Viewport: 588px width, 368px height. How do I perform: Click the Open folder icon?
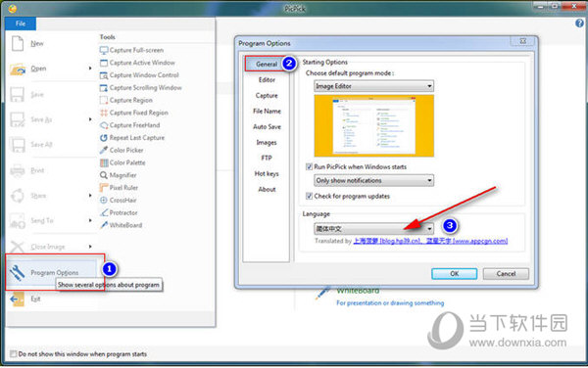coord(18,69)
